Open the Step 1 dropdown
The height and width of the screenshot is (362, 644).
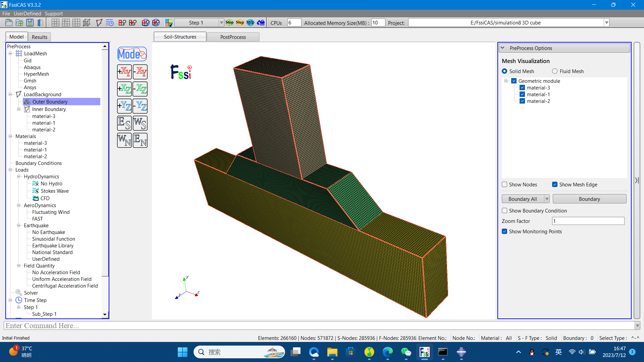(x=221, y=22)
